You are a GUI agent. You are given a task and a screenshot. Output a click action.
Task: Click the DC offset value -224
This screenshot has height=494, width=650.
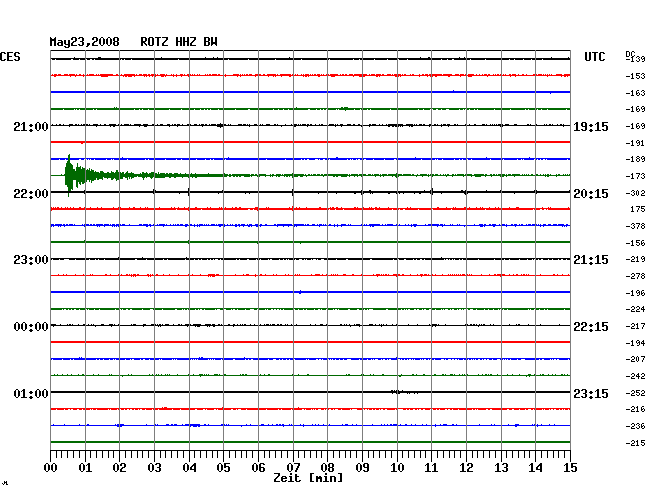pos(635,309)
